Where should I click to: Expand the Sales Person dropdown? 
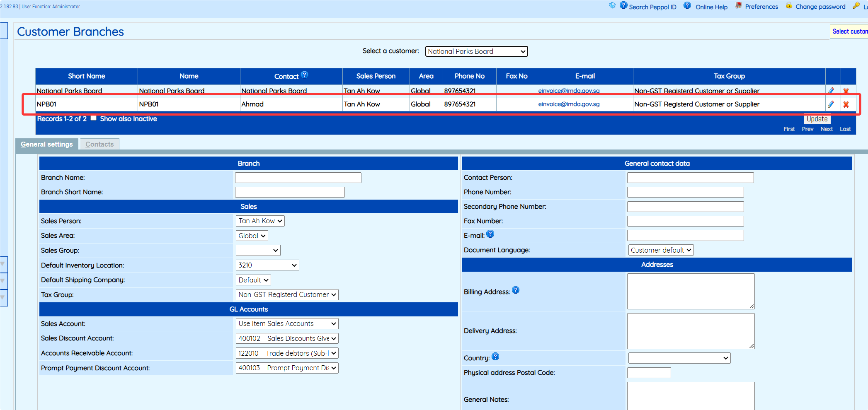coord(260,221)
